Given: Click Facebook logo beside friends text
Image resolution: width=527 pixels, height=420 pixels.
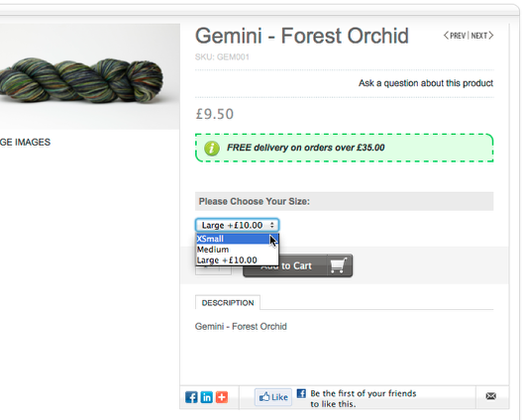Looking at the screenshot, I should click(301, 393).
